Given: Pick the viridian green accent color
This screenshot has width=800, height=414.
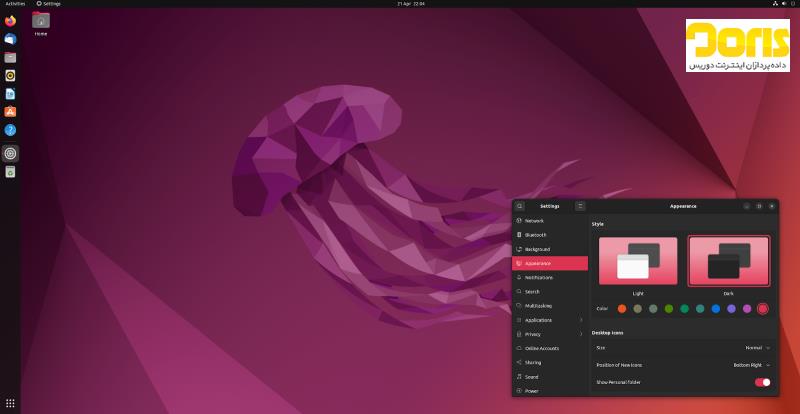Looking at the screenshot, I should [x=684, y=309].
